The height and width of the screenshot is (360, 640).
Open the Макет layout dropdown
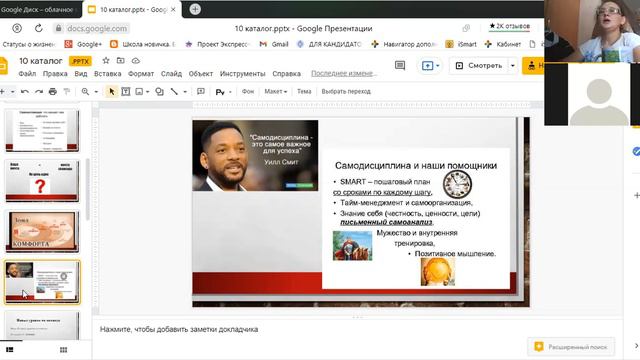pos(276,91)
